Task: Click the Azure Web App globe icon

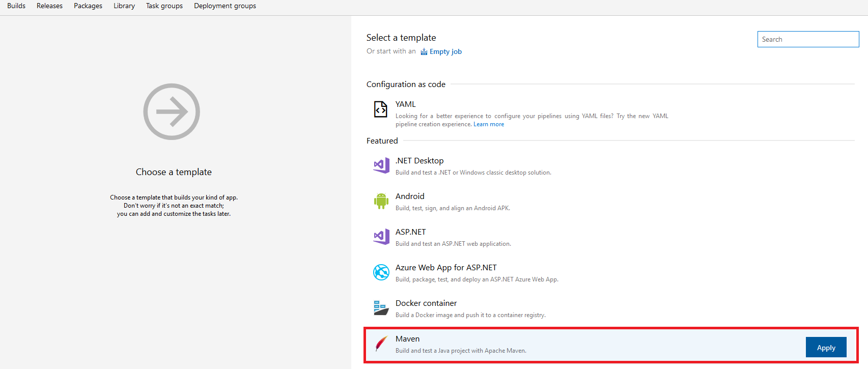Action: (x=381, y=272)
